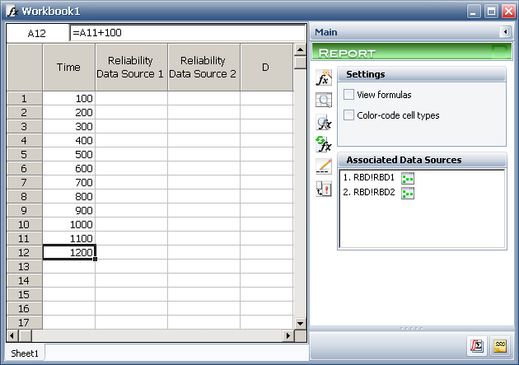Click the yellow icon at bottom right
The height and width of the screenshot is (365, 519).
tap(500, 346)
